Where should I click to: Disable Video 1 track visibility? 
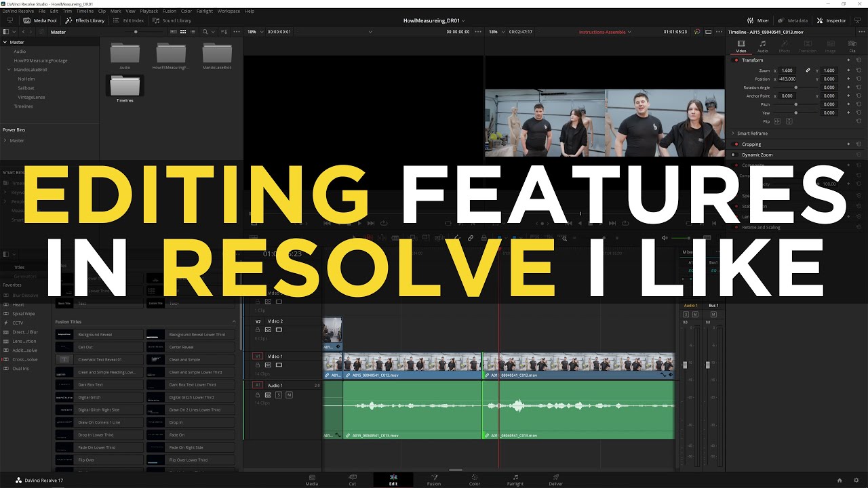pos(279,365)
